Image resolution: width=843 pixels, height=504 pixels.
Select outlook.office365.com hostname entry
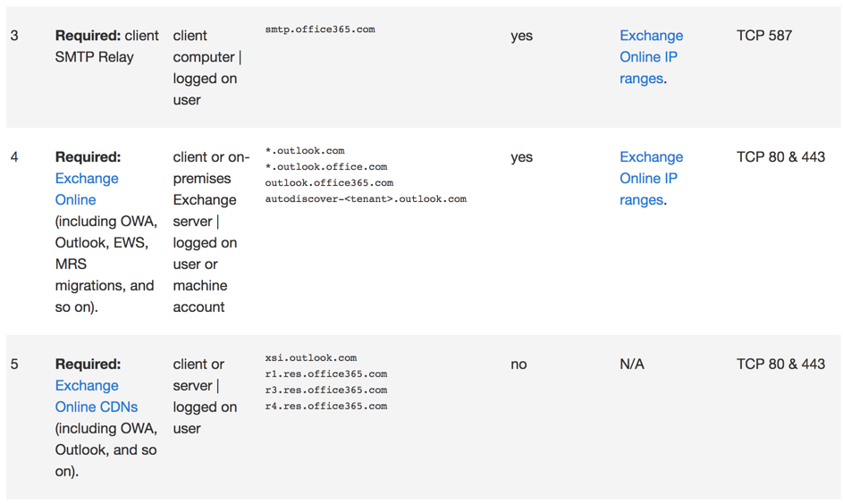(x=329, y=183)
